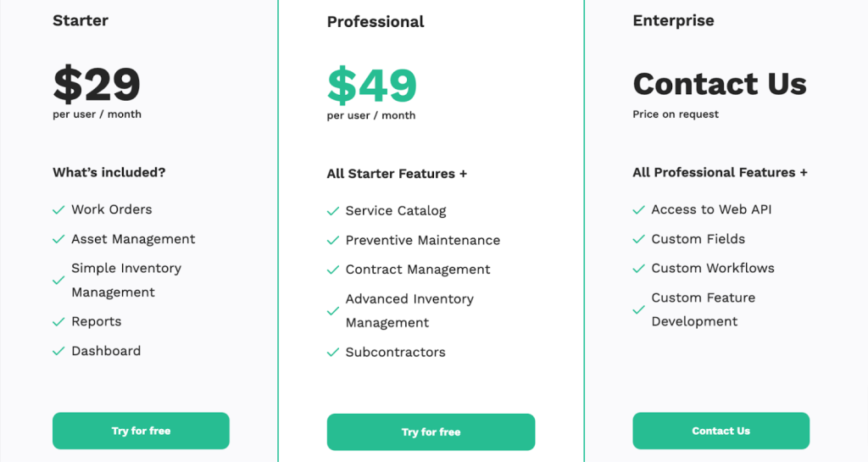Select the Enterprise plan heading
Image resolution: width=868 pixels, height=462 pixels.
[x=673, y=20]
